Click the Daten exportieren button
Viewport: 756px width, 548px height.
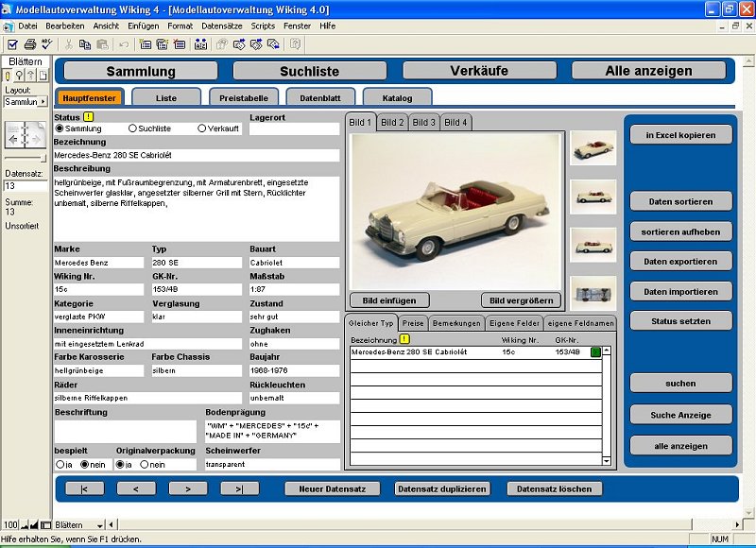tap(680, 262)
